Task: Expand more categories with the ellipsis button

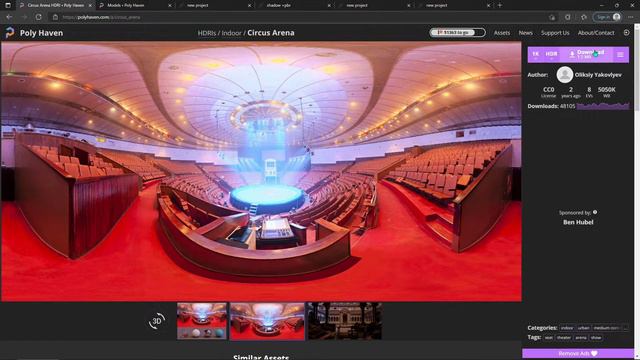Action: coord(625,328)
